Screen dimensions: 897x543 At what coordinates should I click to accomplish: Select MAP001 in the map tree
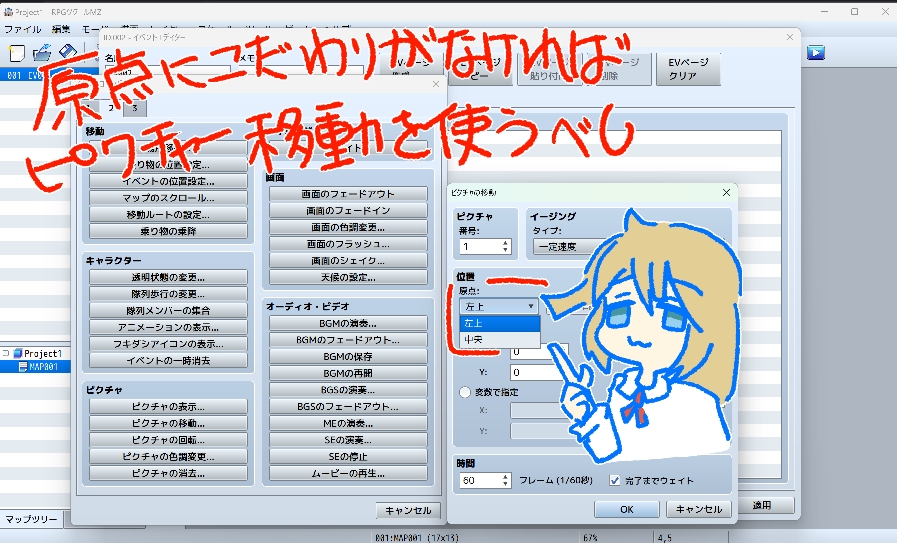click(43, 366)
